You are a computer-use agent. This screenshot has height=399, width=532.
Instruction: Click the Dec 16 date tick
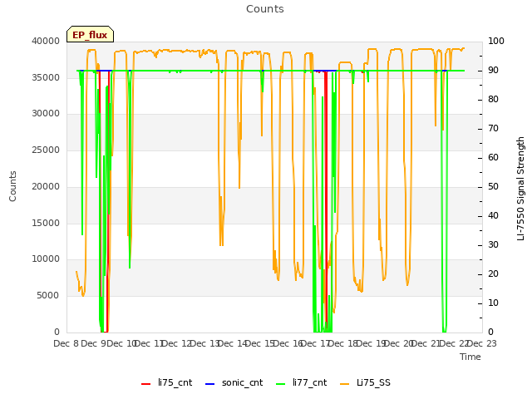[x=288, y=343]
